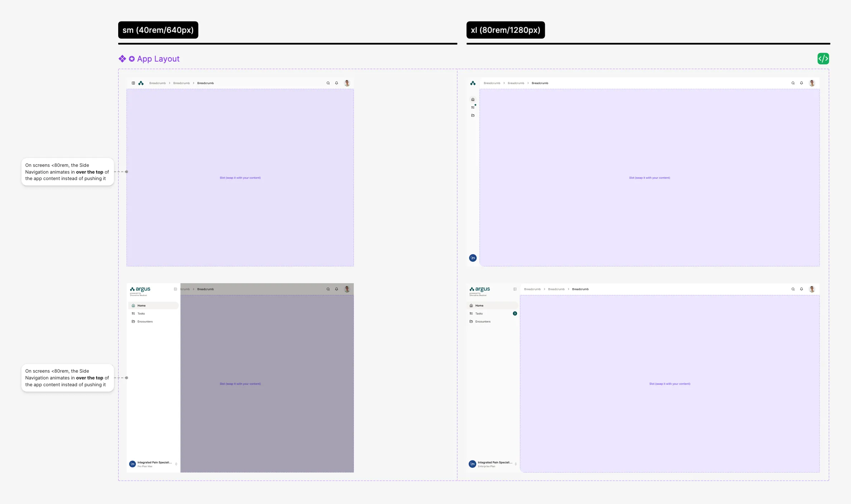Image resolution: width=851 pixels, height=504 pixels.
Task: Click user avatar in expanded xl frame header
Action: [812, 289]
